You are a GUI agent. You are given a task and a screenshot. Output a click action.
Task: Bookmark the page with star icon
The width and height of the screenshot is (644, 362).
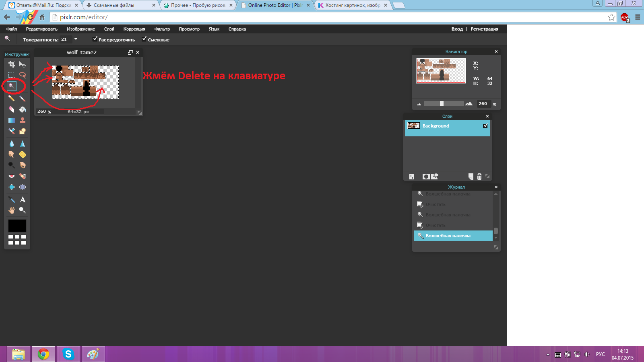point(612,17)
